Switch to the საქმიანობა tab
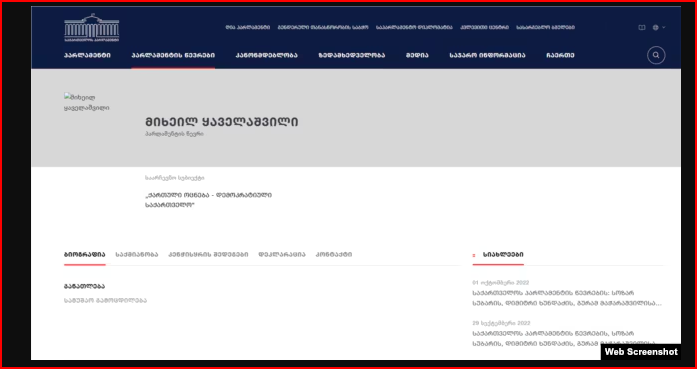 coord(136,255)
